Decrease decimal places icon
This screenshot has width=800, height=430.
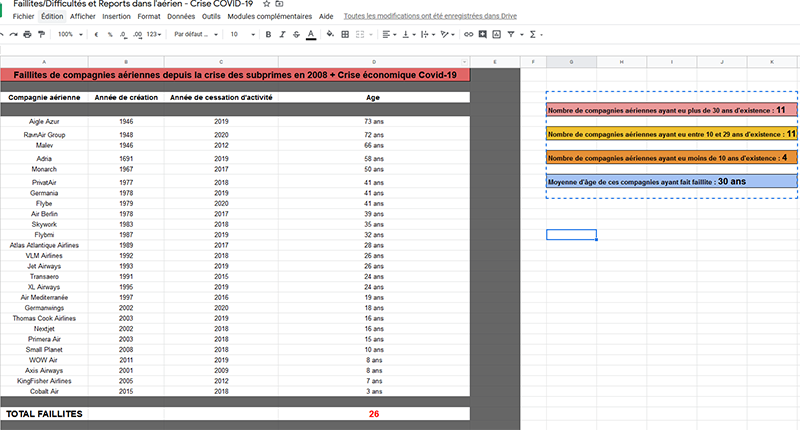[x=123, y=34]
